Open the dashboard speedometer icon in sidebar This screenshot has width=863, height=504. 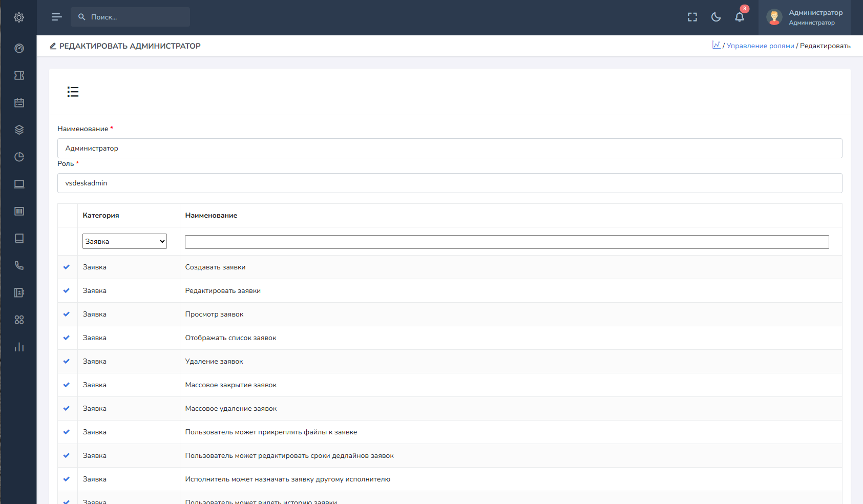19,48
